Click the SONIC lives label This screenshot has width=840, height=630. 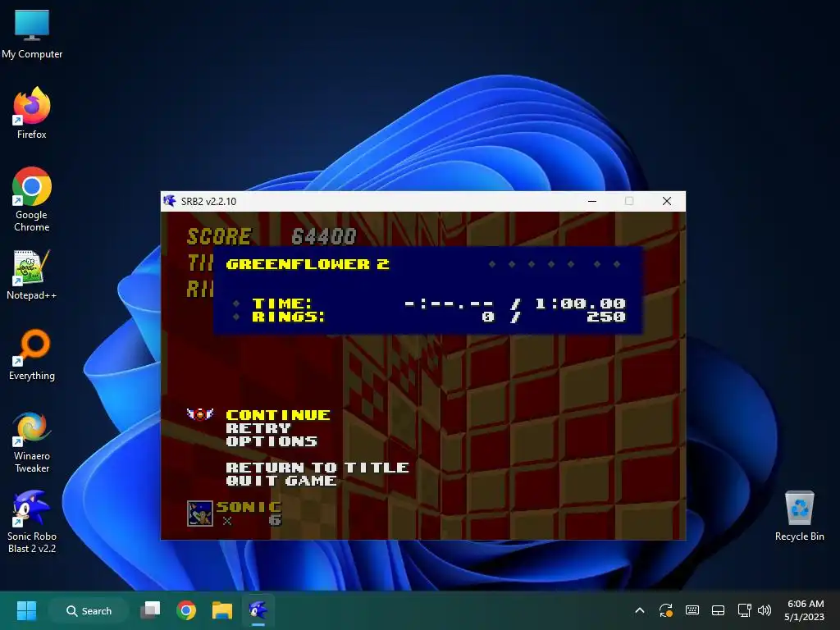(x=249, y=507)
